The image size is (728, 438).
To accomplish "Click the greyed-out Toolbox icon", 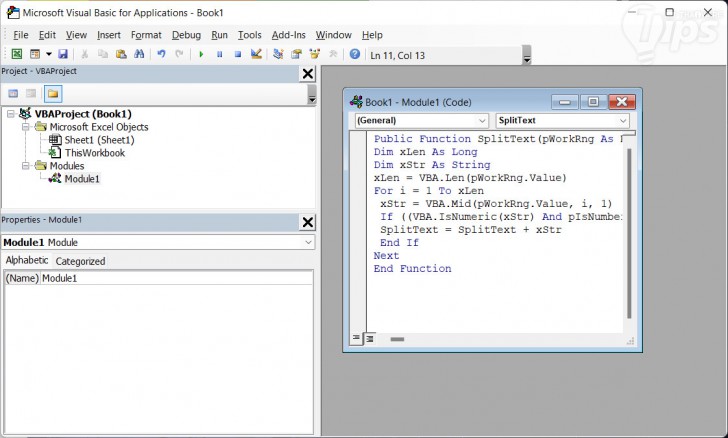I will click(x=333, y=54).
